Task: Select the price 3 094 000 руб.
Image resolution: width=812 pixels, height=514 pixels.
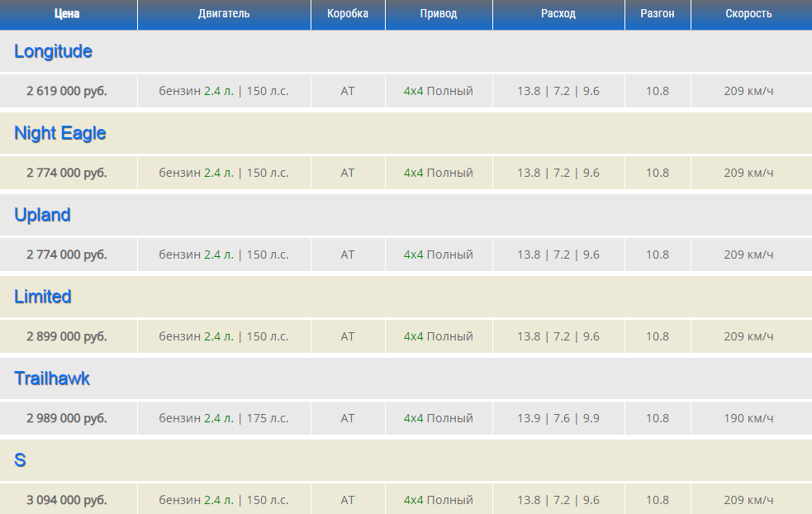Action: click(x=67, y=501)
